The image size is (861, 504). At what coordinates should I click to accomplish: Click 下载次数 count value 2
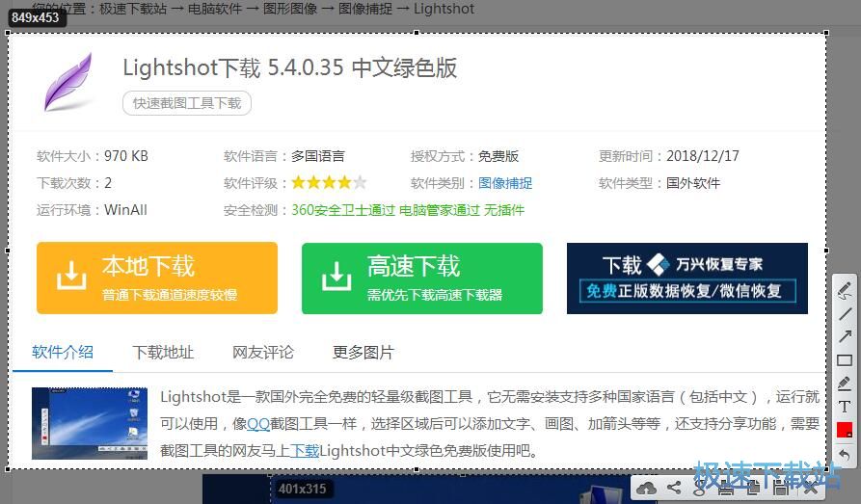pos(108,183)
